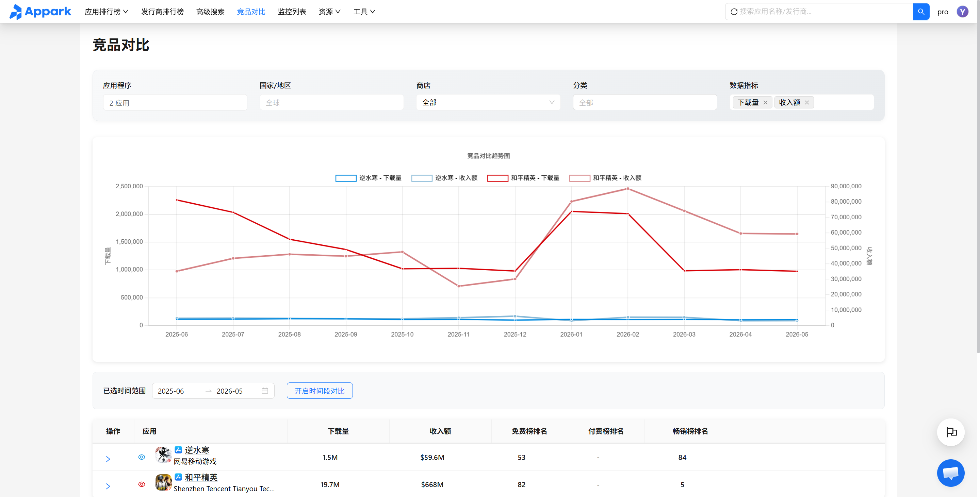Toggle legend 逆水寒 - 收入额 series
The image size is (980, 497).
pos(444,178)
